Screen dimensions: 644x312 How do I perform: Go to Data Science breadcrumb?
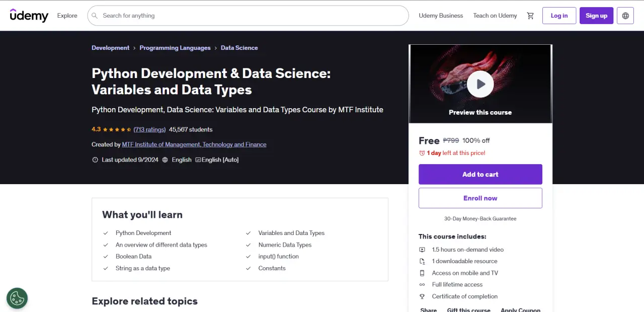(239, 48)
